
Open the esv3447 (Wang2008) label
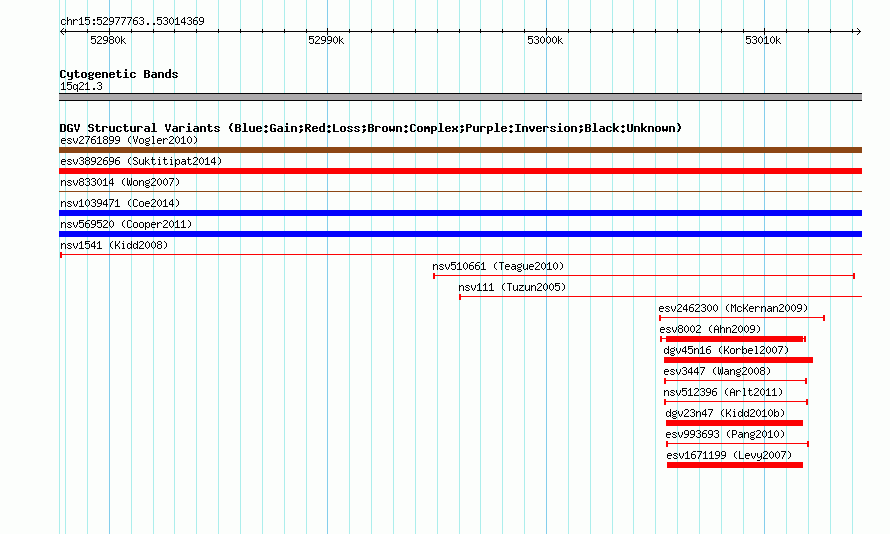coord(717,371)
